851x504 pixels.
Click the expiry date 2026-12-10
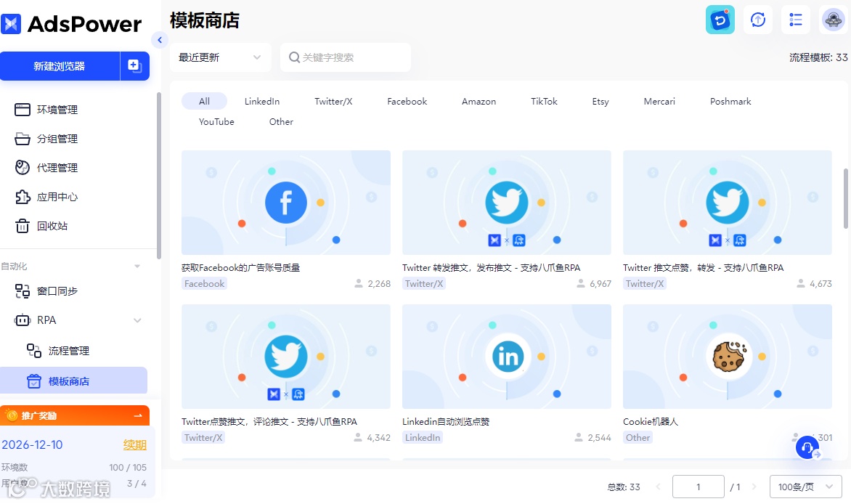[x=32, y=444]
